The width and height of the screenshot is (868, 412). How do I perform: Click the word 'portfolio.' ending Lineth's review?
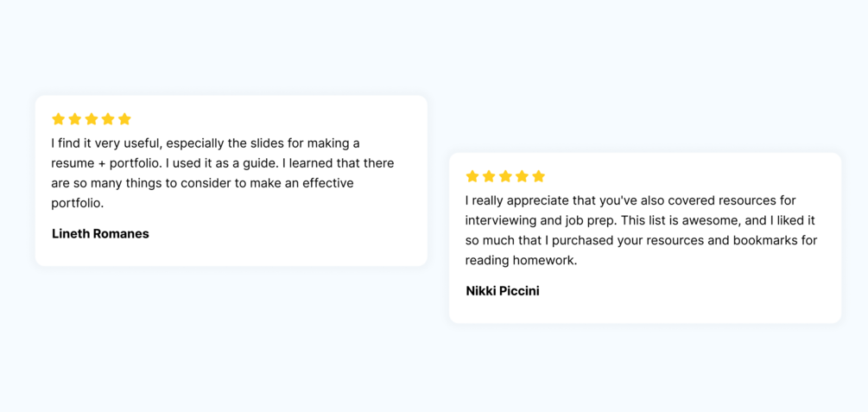pos(78,203)
